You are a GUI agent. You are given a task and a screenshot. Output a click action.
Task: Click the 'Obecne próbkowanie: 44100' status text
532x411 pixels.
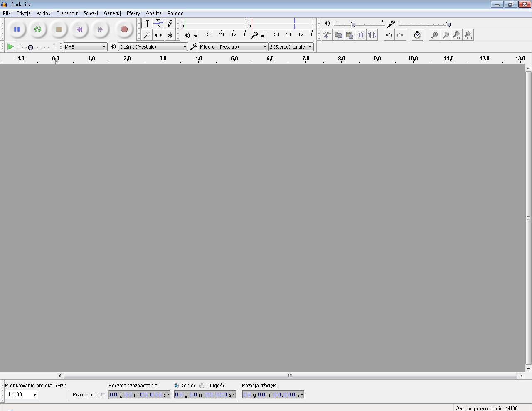click(x=486, y=409)
